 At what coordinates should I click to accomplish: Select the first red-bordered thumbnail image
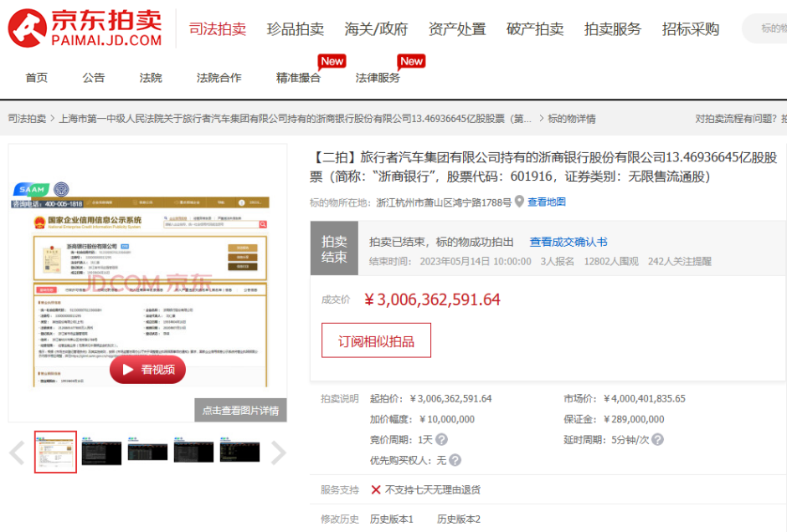[x=55, y=452]
